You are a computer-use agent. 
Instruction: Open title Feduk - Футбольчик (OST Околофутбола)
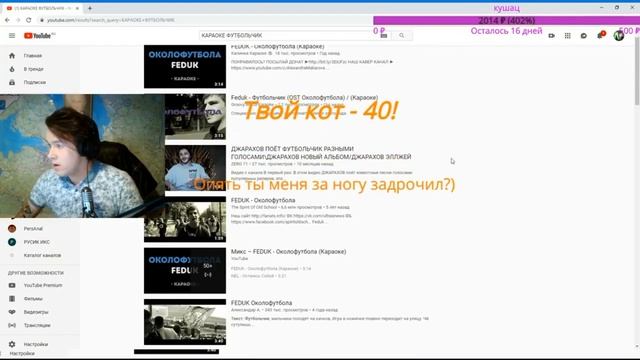(x=304, y=98)
